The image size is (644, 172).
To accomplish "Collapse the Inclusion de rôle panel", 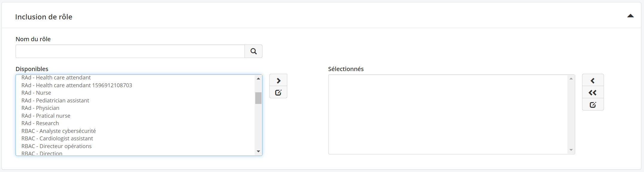I will point(631,16).
